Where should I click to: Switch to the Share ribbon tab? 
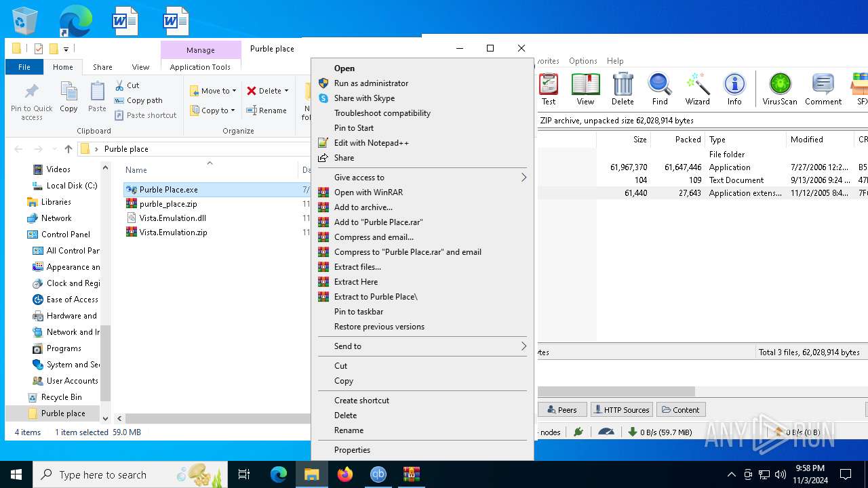pos(102,67)
